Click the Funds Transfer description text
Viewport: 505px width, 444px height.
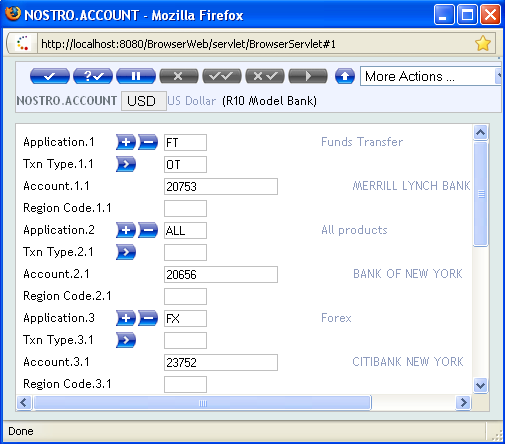(x=362, y=142)
